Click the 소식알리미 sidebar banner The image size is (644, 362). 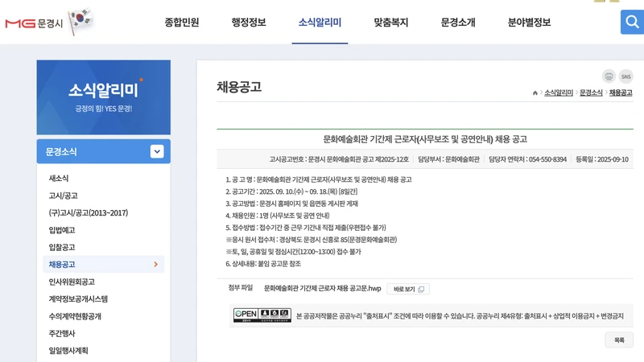(104, 97)
